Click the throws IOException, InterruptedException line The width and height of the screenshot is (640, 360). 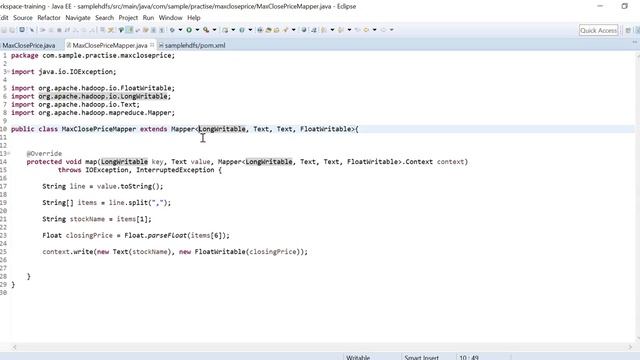click(x=140, y=170)
